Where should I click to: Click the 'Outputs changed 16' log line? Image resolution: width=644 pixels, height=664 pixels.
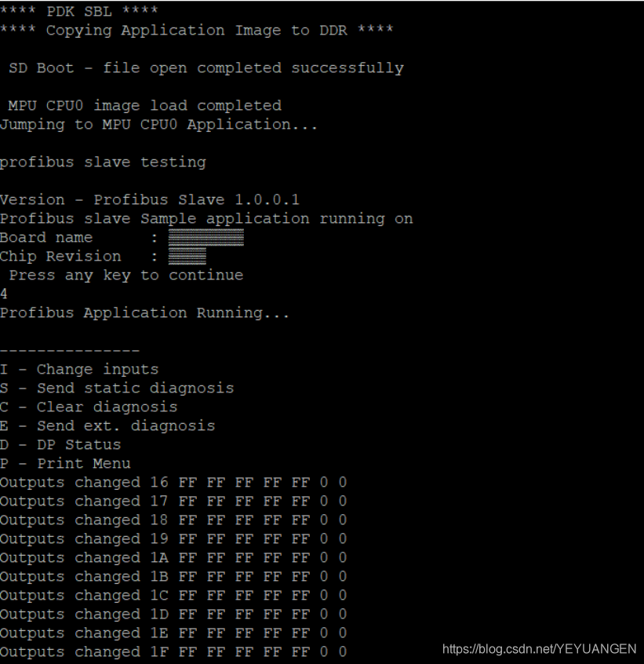173,482
